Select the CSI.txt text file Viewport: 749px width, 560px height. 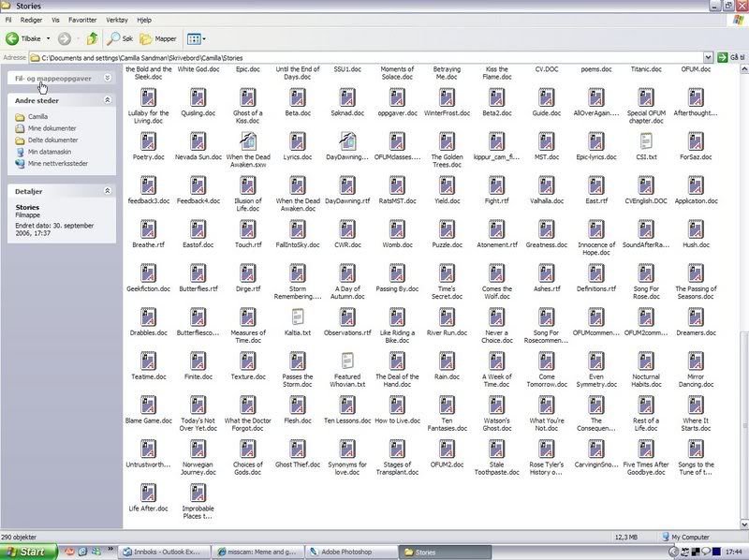pos(646,141)
